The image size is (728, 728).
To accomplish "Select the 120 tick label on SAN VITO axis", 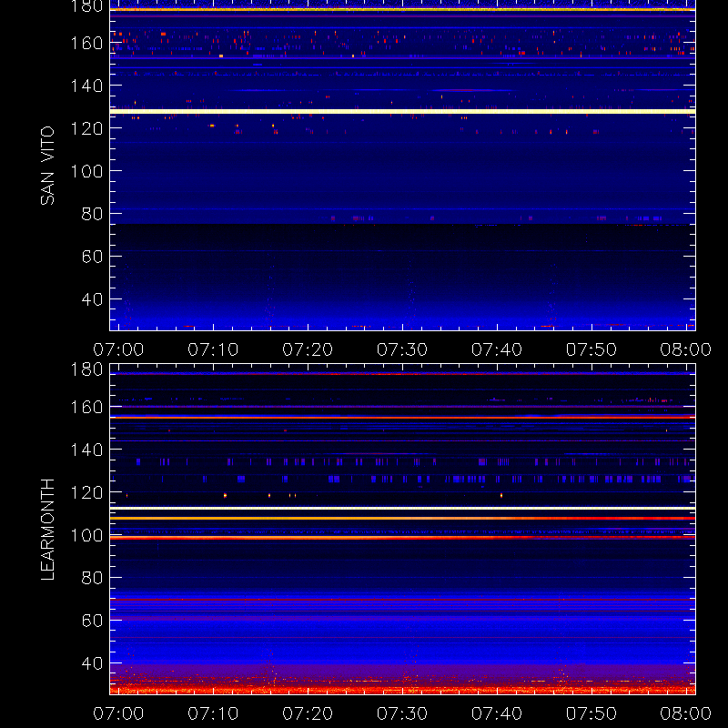I will tap(86, 128).
